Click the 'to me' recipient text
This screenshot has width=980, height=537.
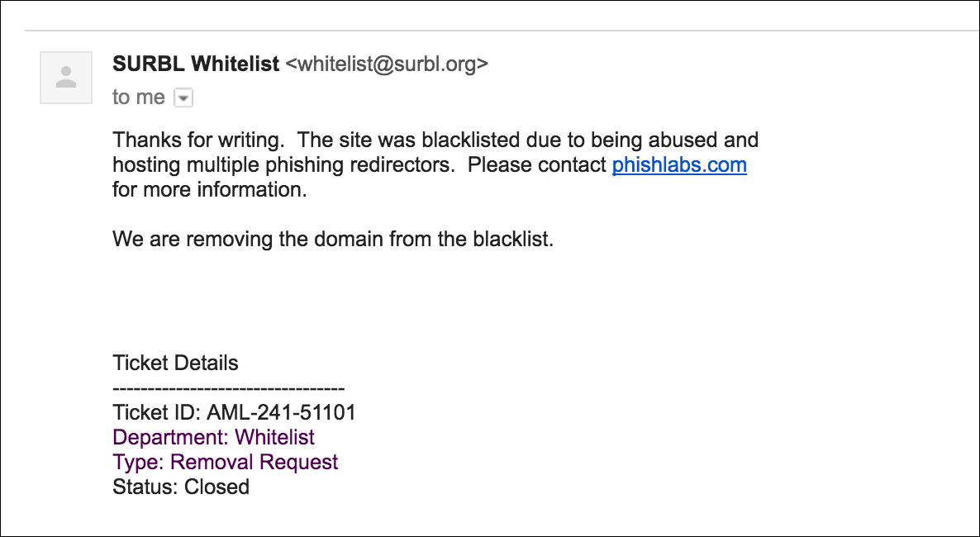click(139, 97)
